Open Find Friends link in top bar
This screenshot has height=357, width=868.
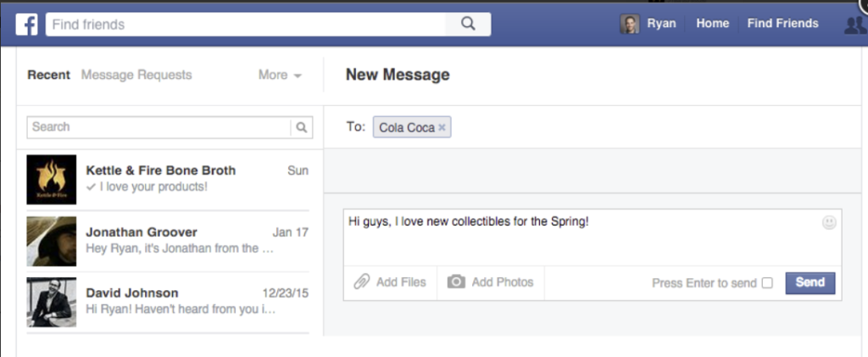point(782,23)
